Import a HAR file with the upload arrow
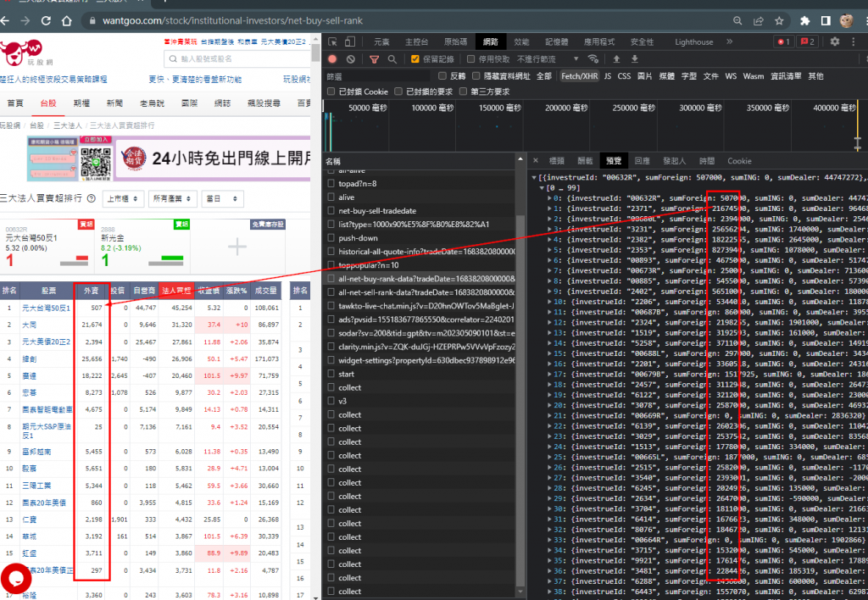Screen dimensions: 868x600 point(616,58)
